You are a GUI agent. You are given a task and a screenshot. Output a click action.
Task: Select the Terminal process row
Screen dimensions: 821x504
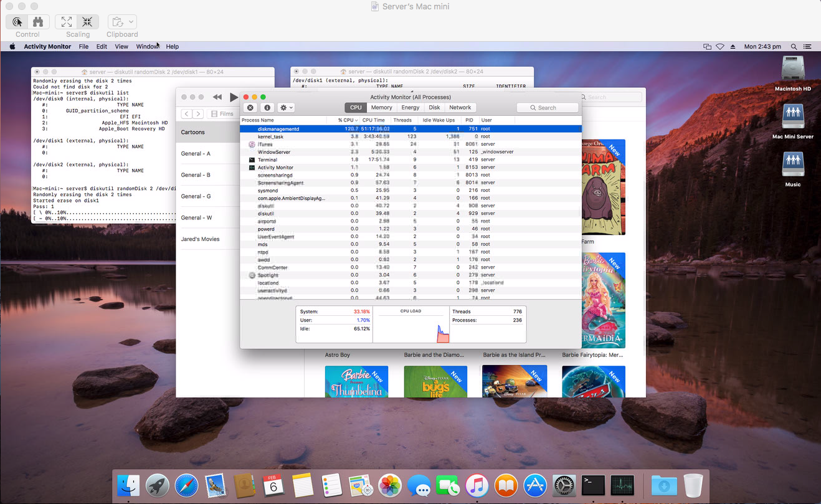pyautogui.click(x=410, y=160)
